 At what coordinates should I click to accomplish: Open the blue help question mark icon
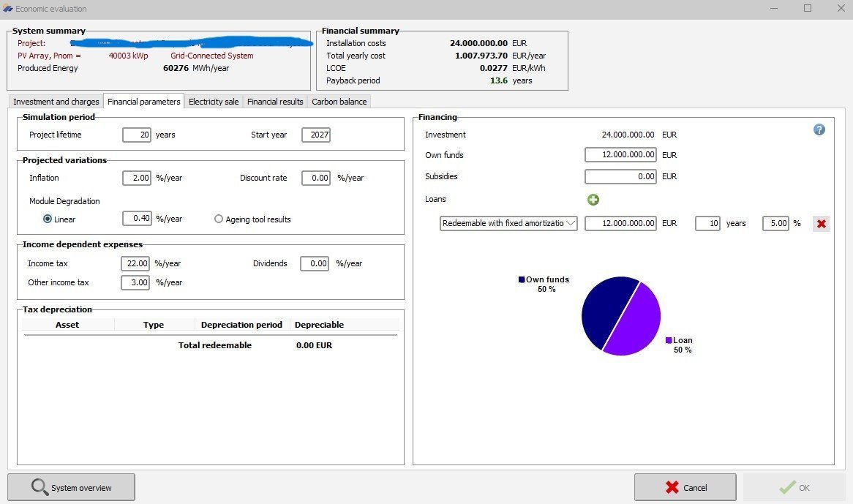pyautogui.click(x=819, y=129)
